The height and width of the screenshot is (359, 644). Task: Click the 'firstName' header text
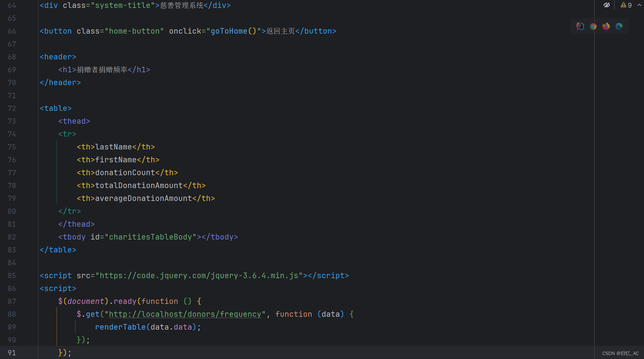[x=116, y=160]
